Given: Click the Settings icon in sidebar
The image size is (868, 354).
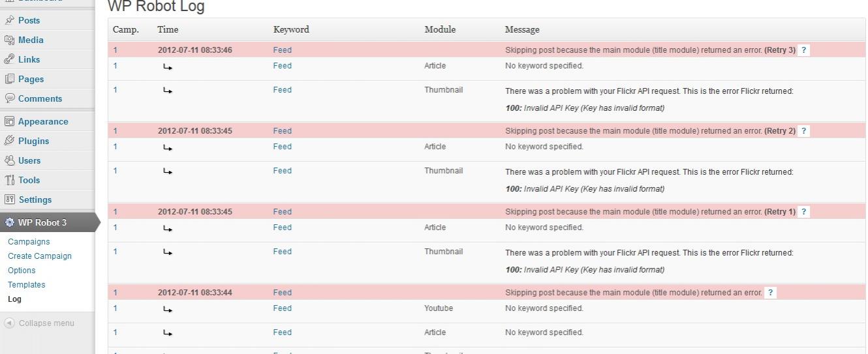Looking at the screenshot, I should click(9, 199).
